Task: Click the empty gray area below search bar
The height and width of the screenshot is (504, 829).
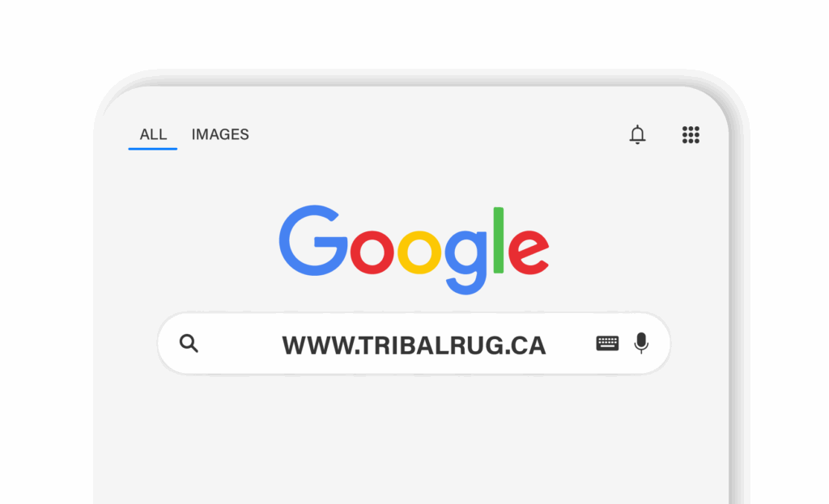Action: [x=412, y=438]
